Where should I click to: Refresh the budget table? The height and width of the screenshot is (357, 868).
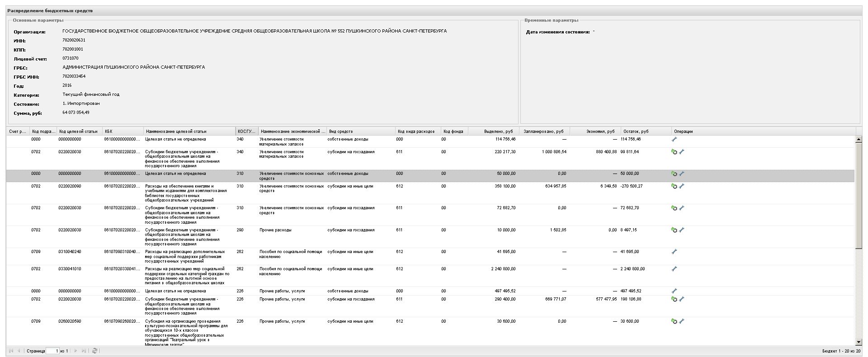point(94,351)
